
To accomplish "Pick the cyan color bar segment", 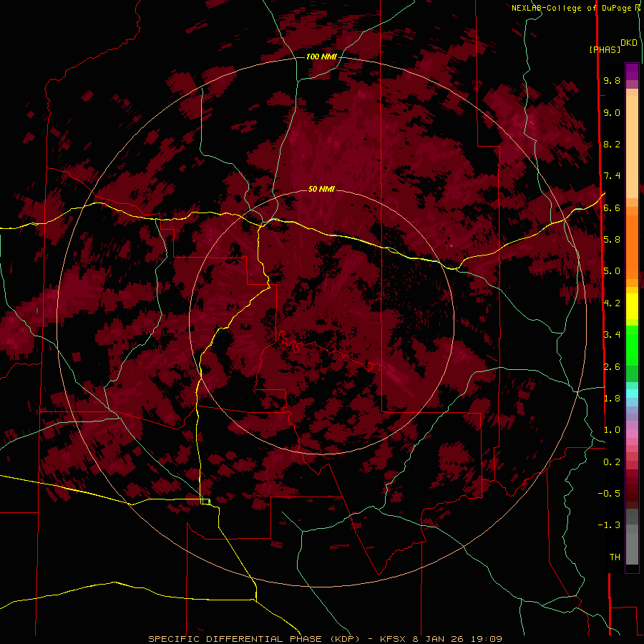I will click(632, 393).
